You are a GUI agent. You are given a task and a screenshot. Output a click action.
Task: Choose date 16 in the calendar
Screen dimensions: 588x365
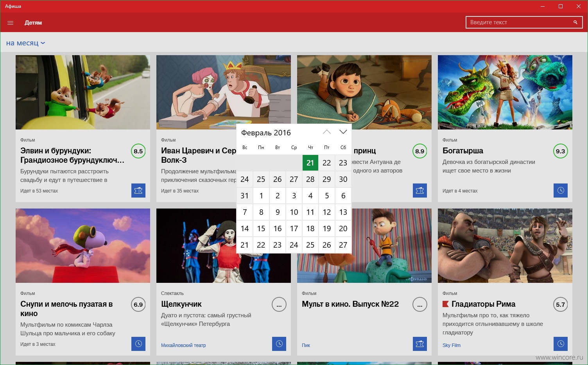coord(278,228)
